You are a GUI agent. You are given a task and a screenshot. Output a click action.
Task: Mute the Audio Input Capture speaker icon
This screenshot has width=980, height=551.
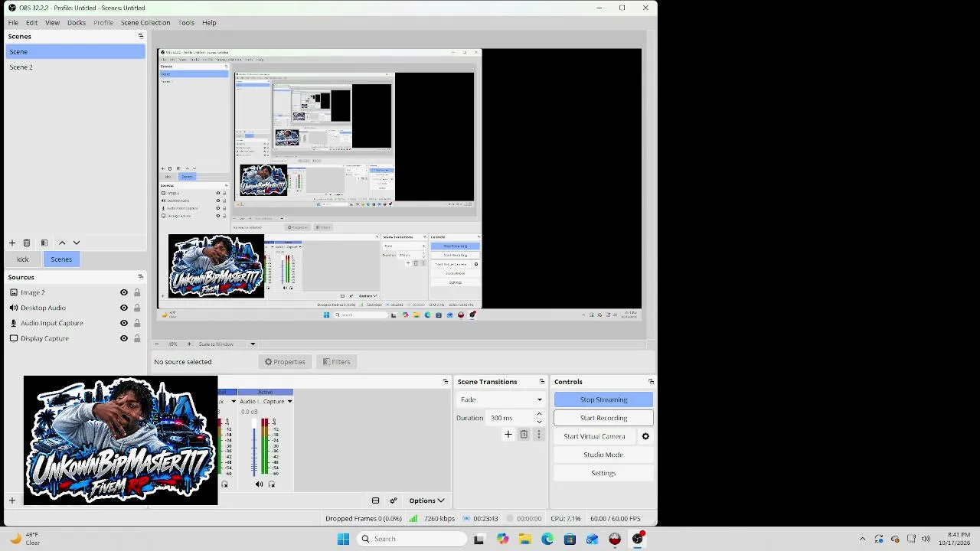click(259, 484)
